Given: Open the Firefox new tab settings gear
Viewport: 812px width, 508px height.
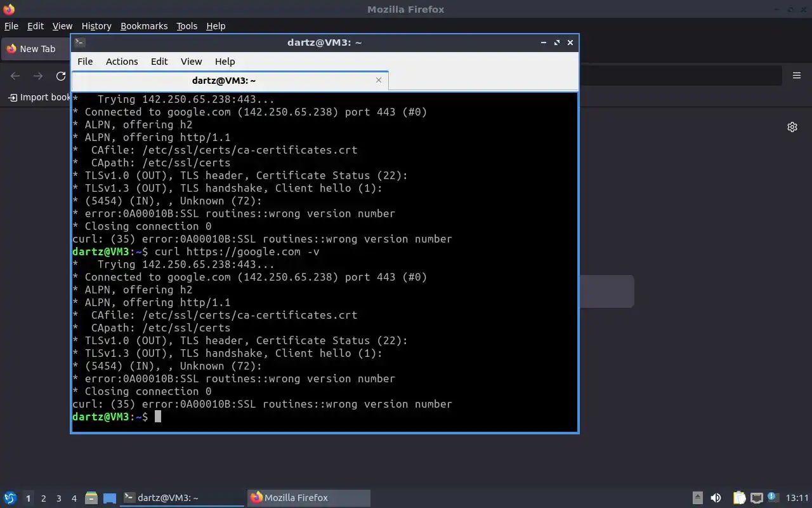Looking at the screenshot, I should pos(792,127).
